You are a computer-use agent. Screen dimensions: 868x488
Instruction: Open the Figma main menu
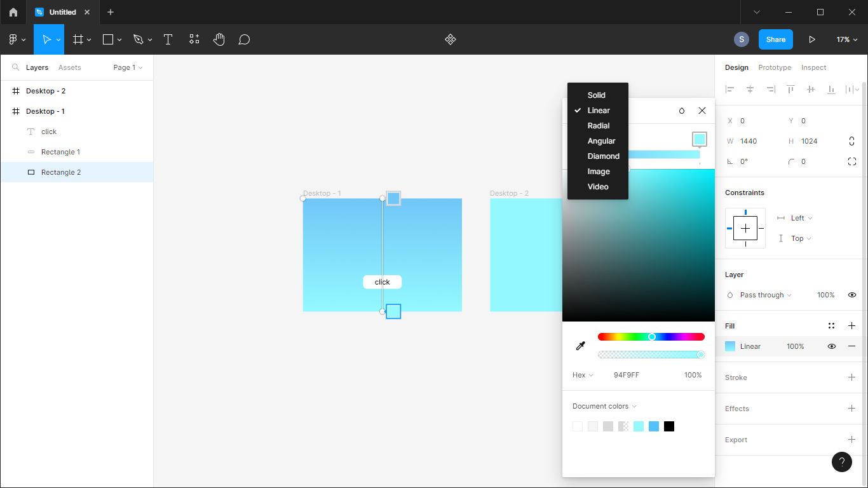coord(17,39)
